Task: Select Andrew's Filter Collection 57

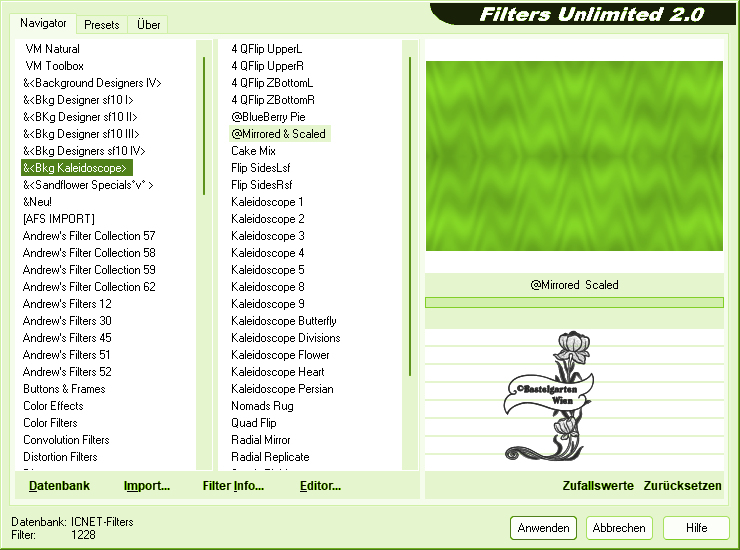Action: [x=89, y=236]
